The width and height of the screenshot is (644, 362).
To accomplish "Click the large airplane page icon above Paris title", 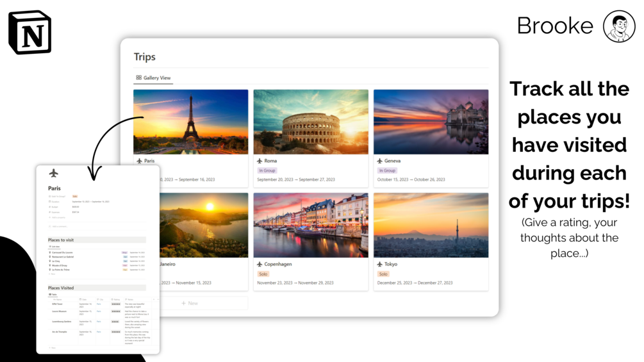I will (53, 173).
